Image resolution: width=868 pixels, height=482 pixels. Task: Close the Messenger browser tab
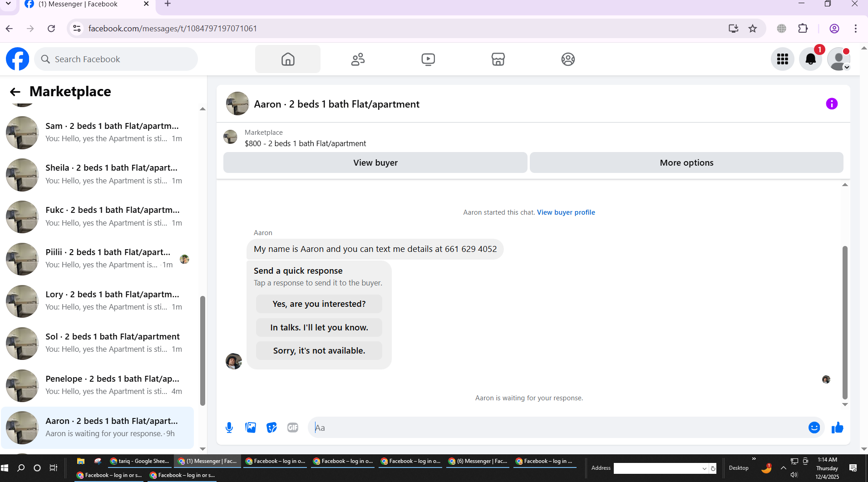click(146, 4)
